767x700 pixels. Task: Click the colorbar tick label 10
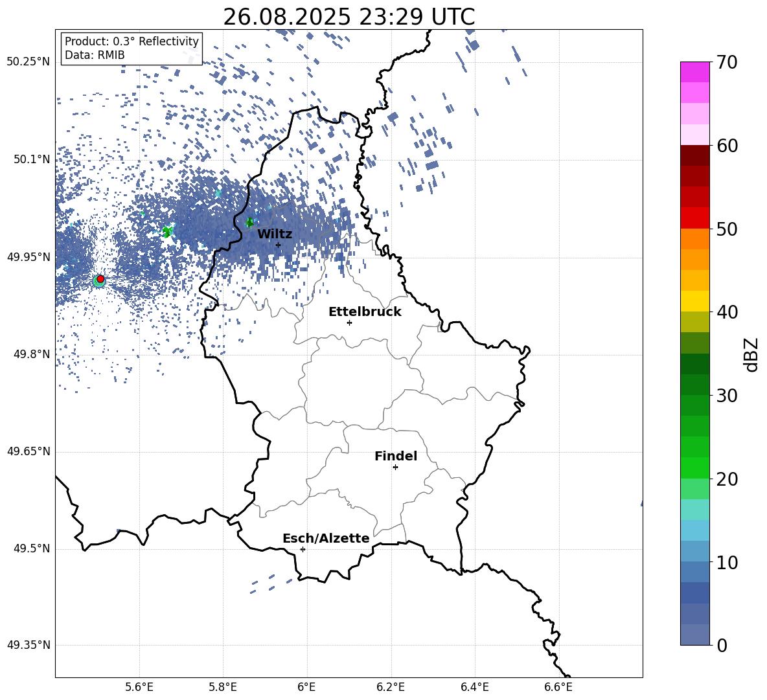pyautogui.click(x=727, y=562)
